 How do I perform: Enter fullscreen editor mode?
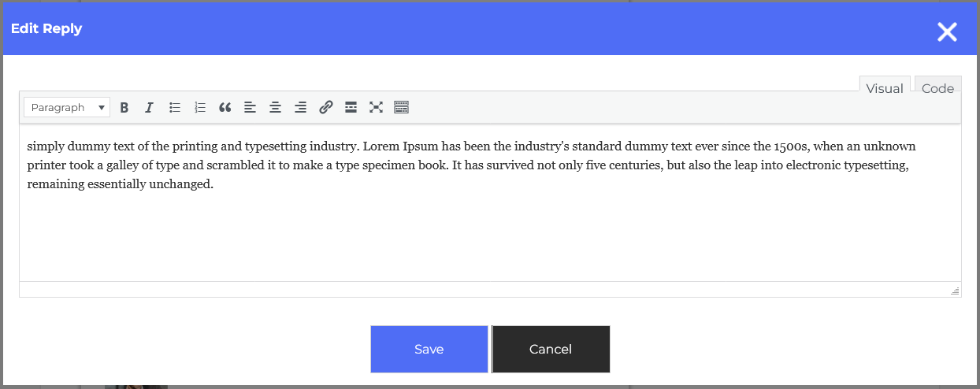(x=377, y=108)
